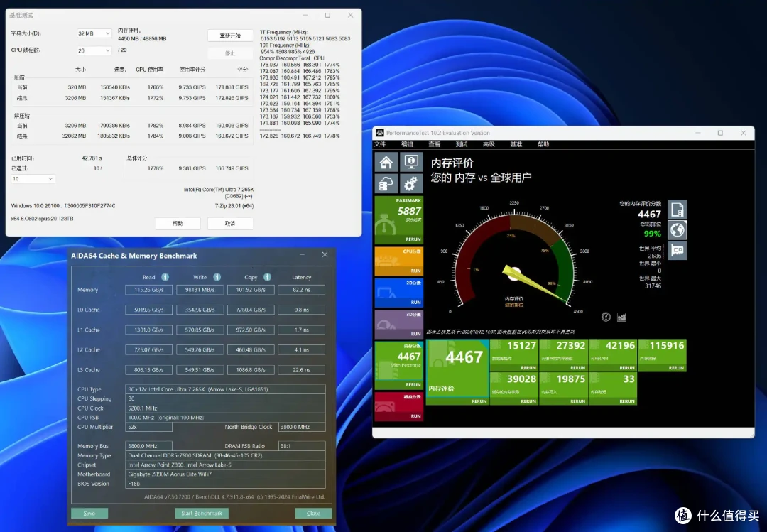Click the Write info icon in AIDA64

[217, 277]
